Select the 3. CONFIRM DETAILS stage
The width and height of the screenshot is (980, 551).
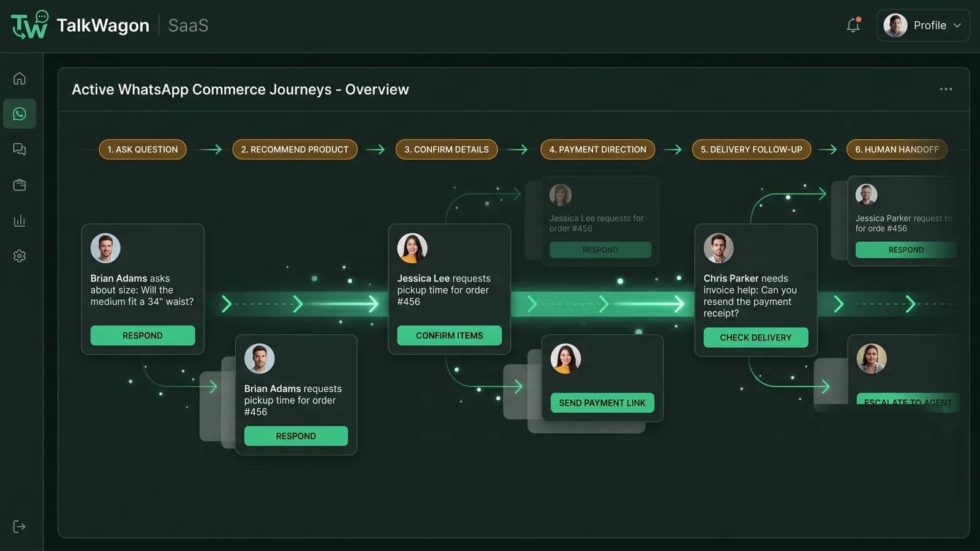(447, 149)
